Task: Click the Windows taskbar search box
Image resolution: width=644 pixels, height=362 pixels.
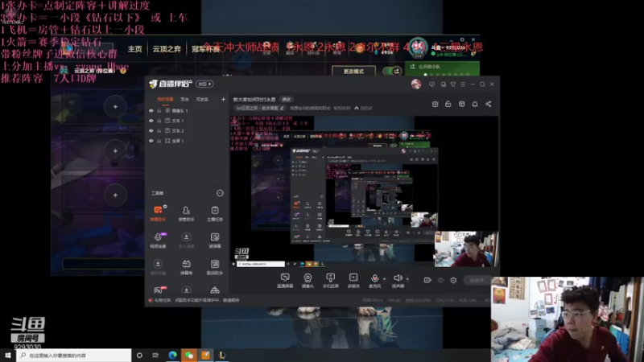Action: pos(74,355)
